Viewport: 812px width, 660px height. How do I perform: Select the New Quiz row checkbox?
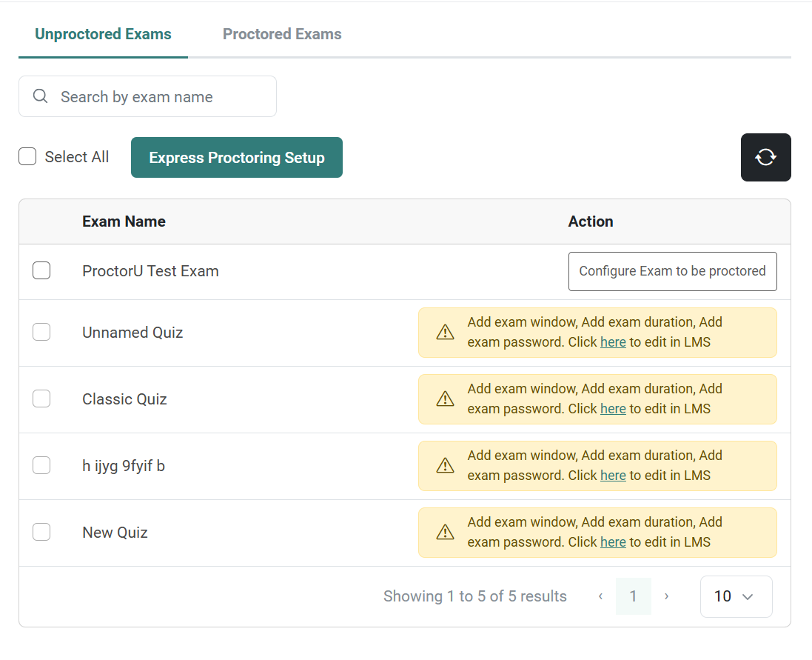(41, 533)
